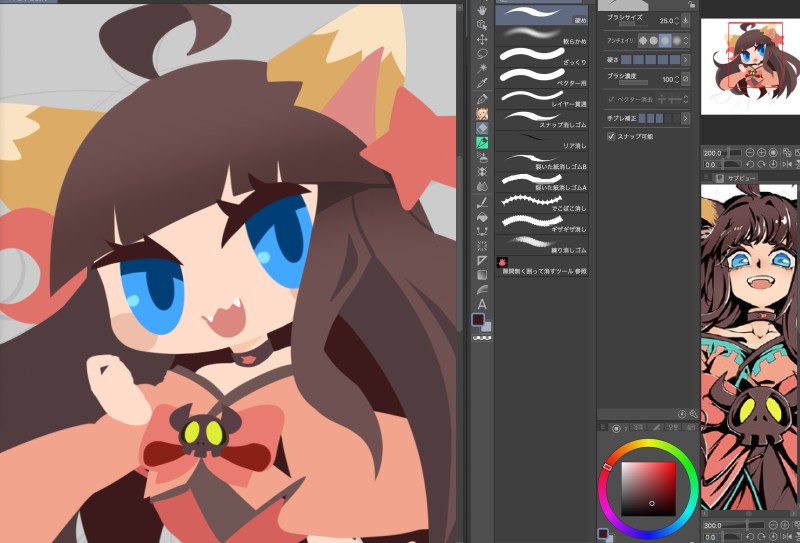Open the sub tool detail wrench icon

[x=693, y=414]
